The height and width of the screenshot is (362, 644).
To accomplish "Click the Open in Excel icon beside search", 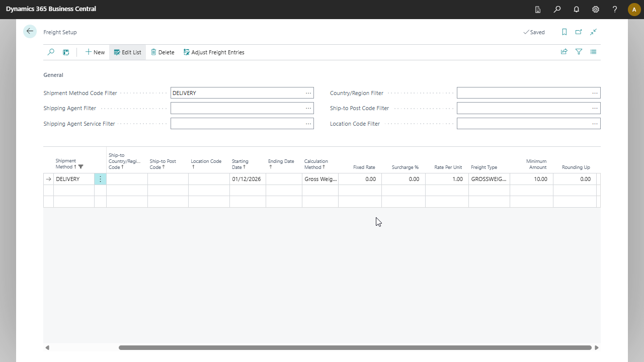I will point(66,52).
